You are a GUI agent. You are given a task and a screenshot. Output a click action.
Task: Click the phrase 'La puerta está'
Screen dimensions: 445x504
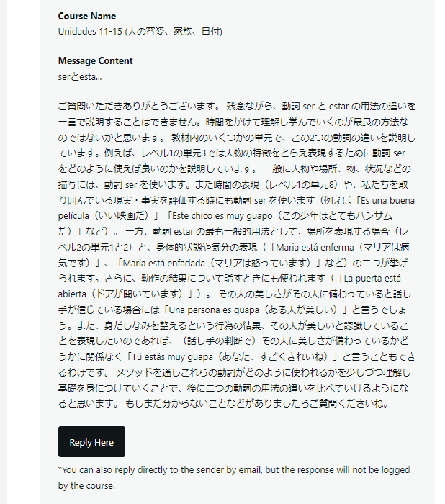coord(372,279)
